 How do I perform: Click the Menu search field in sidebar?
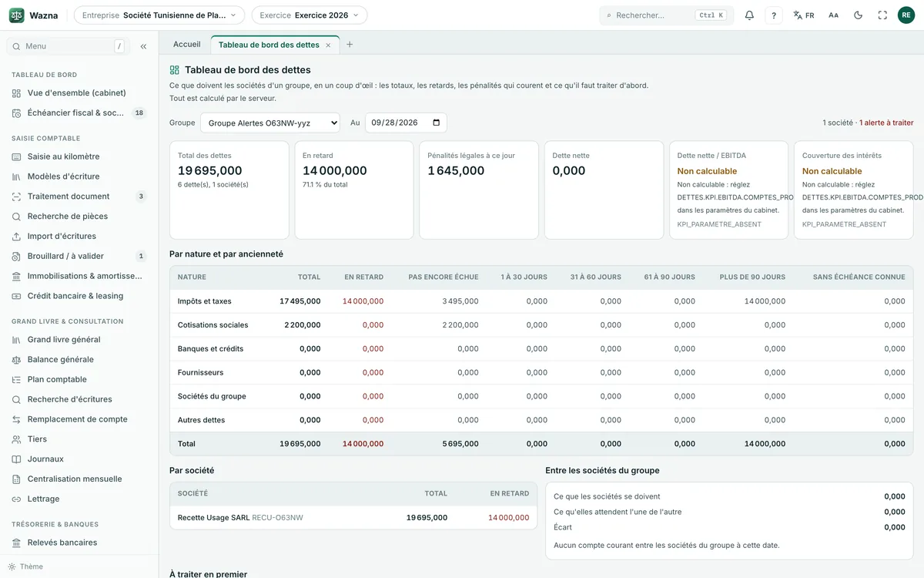click(69, 46)
